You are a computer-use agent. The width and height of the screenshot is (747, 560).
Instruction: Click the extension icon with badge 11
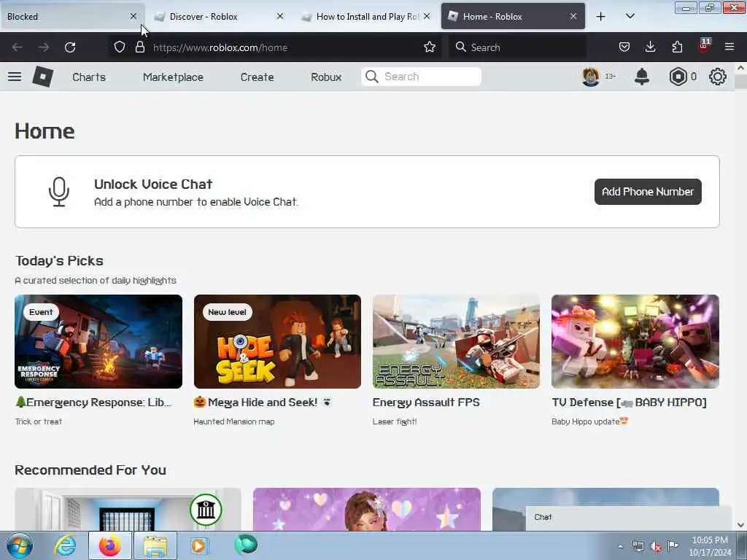(704, 45)
